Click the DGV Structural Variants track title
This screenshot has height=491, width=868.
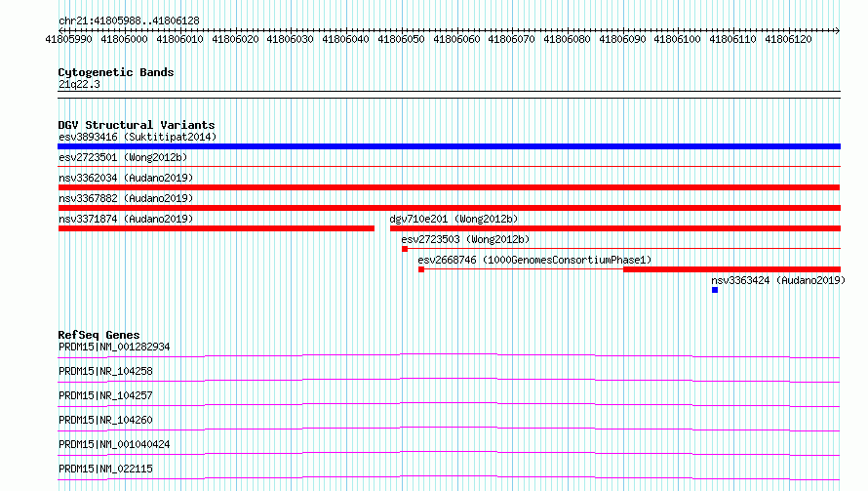pos(137,125)
